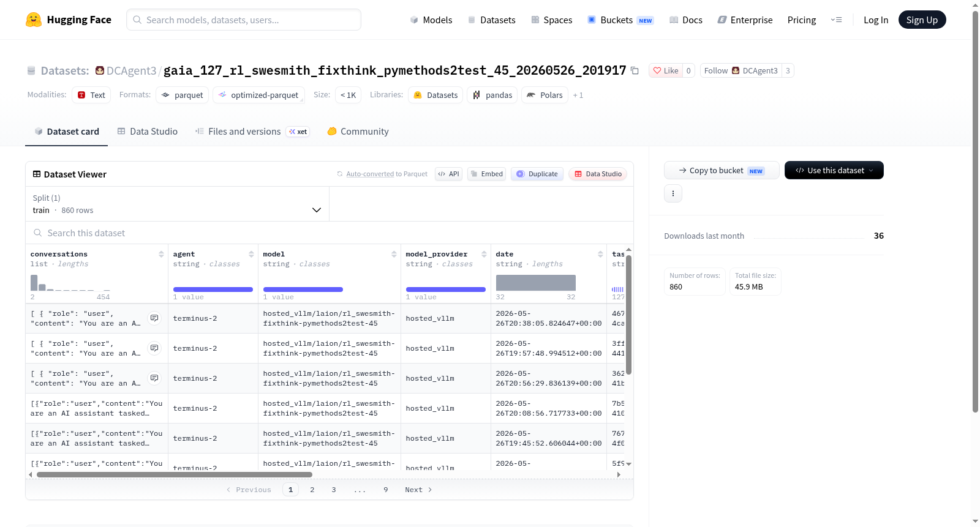Click the Hugging Face logo
The image size is (980, 527).
pos(69,20)
